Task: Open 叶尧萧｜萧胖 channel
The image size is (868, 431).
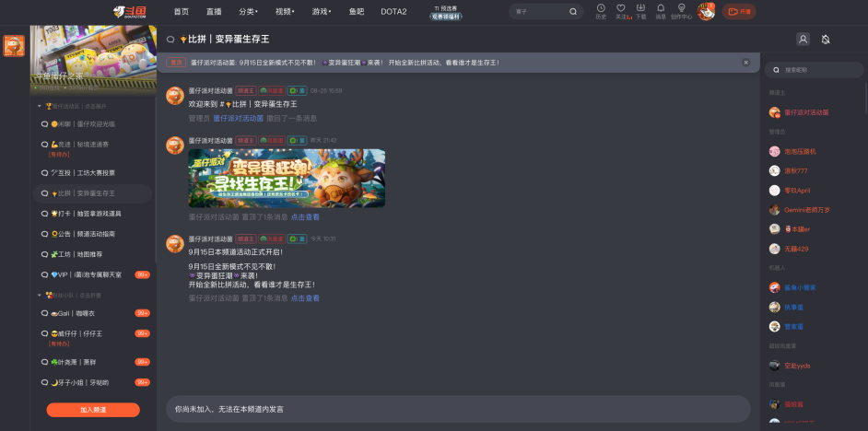Action: coord(92,362)
